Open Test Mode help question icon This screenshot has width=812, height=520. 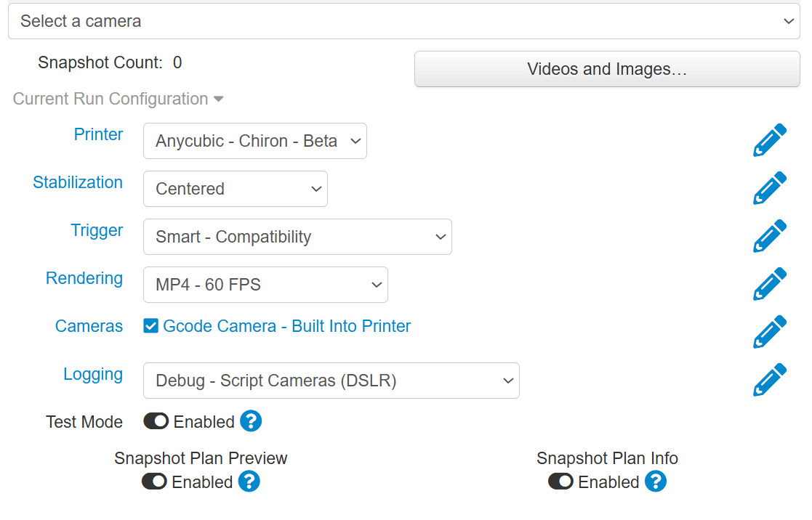click(x=252, y=421)
